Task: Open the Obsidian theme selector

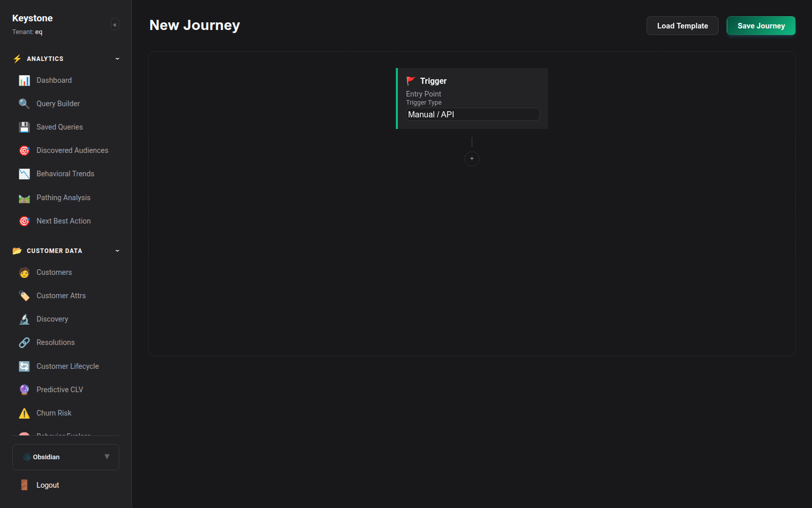Action: tap(65, 457)
